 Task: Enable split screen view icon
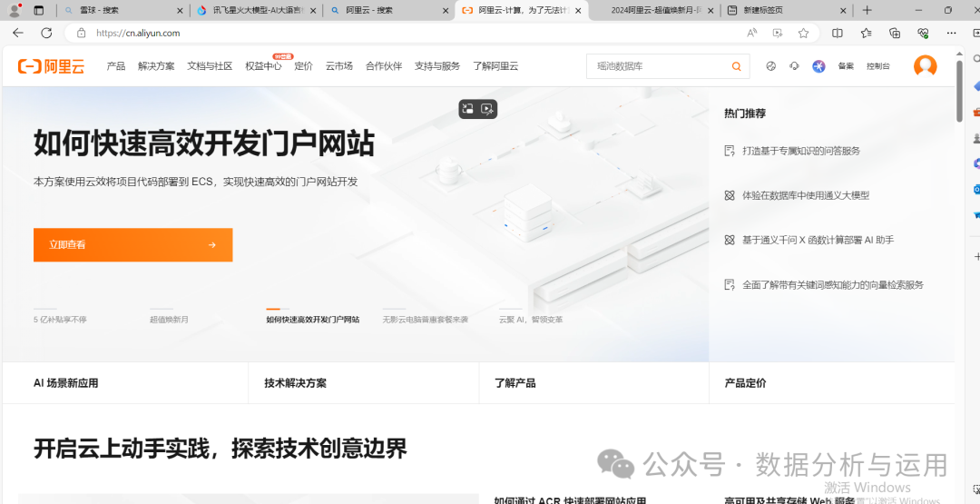pos(838,33)
